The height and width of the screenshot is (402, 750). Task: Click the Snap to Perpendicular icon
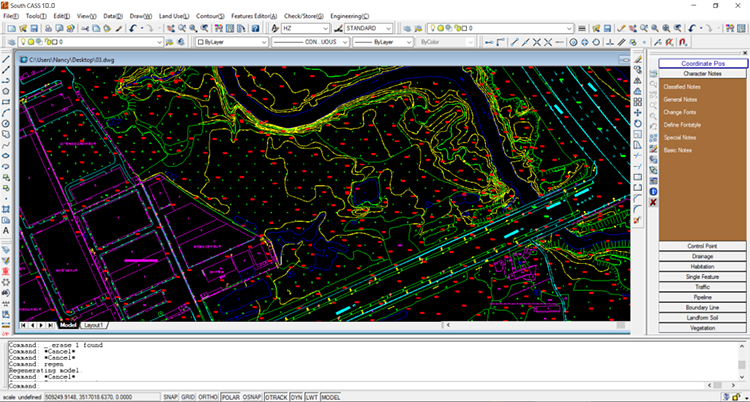609,42
